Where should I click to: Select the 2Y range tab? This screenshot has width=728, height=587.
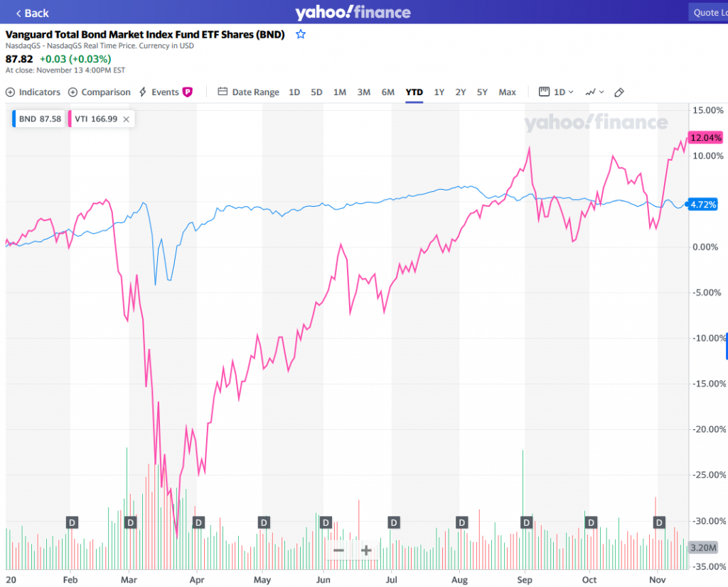461,92
